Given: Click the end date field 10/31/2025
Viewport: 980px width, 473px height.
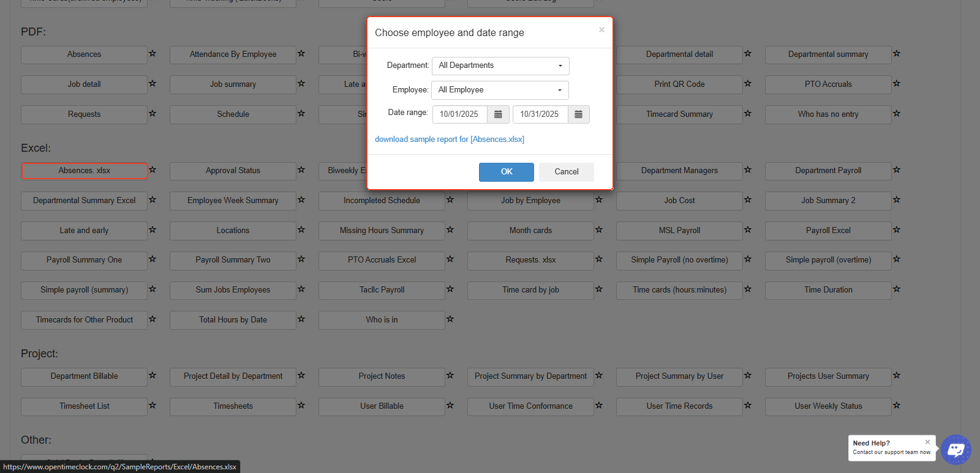Looking at the screenshot, I should point(540,114).
